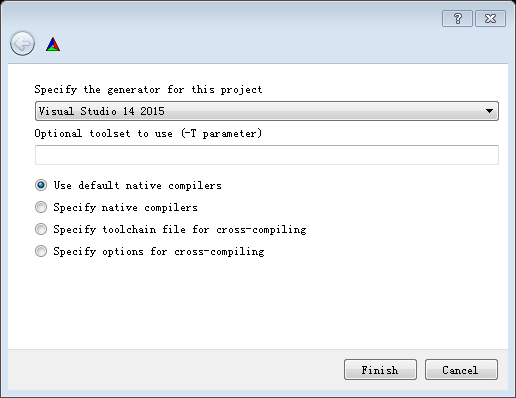Click the 'Specify options for cross-compiling' text

(x=159, y=251)
